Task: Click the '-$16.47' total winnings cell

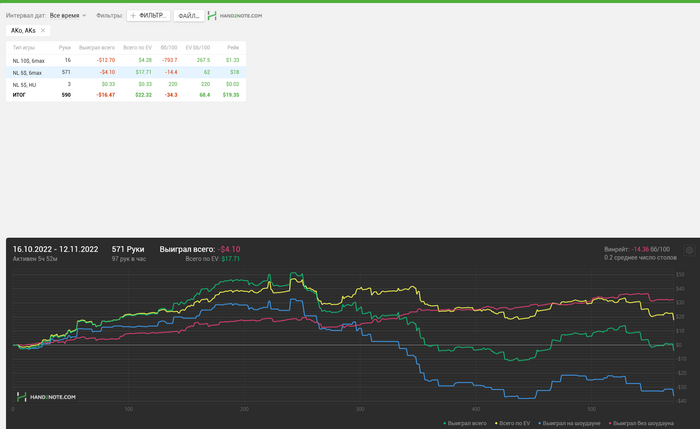Action: point(106,95)
